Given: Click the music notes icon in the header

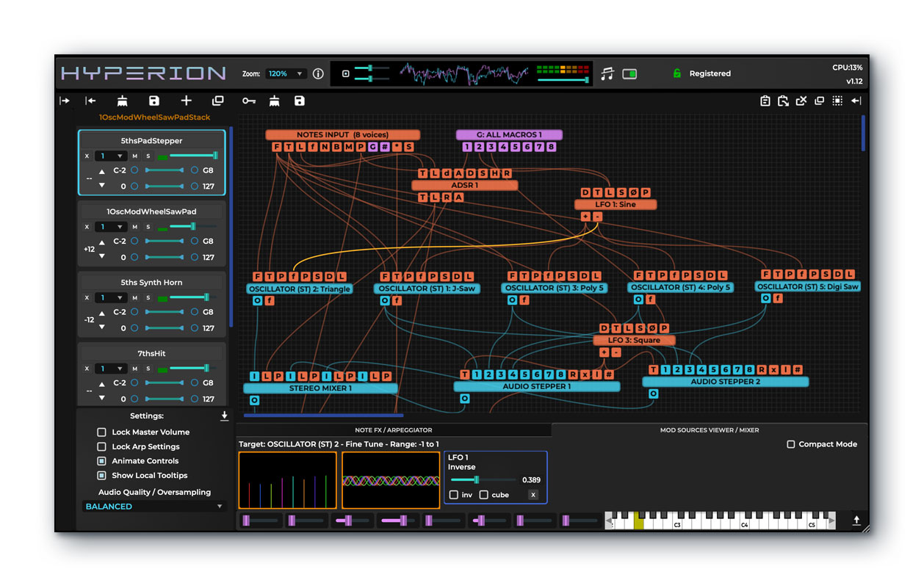Looking at the screenshot, I should click(x=607, y=73).
